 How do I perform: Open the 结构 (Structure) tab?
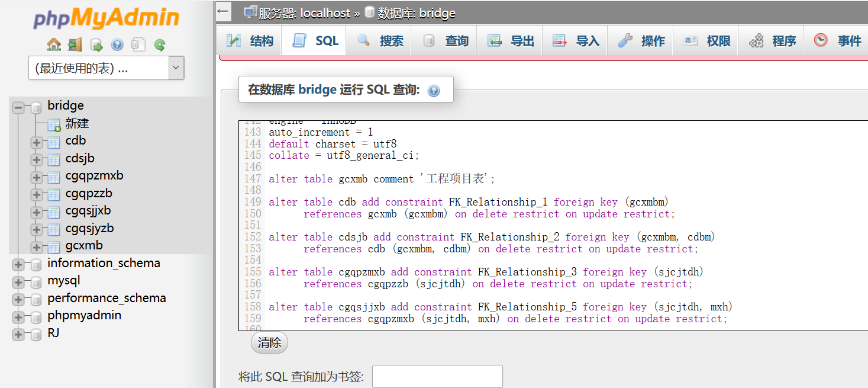250,41
